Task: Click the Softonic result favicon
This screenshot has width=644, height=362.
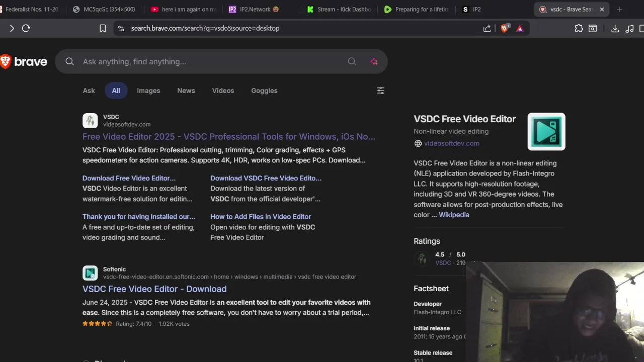Action: click(x=90, y=273)
